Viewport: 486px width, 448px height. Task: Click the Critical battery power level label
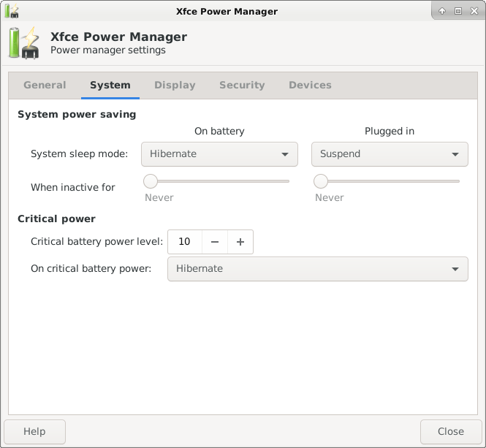point(96,242)
